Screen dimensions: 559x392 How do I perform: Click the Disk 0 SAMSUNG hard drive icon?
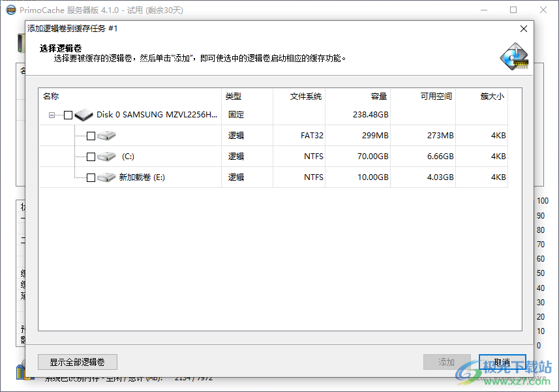(x=83, y=115)
